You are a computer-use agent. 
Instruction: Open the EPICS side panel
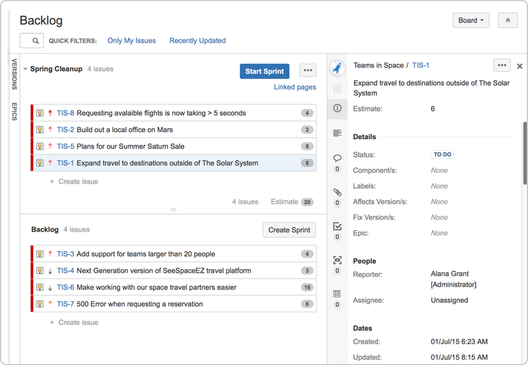point(14,111)
